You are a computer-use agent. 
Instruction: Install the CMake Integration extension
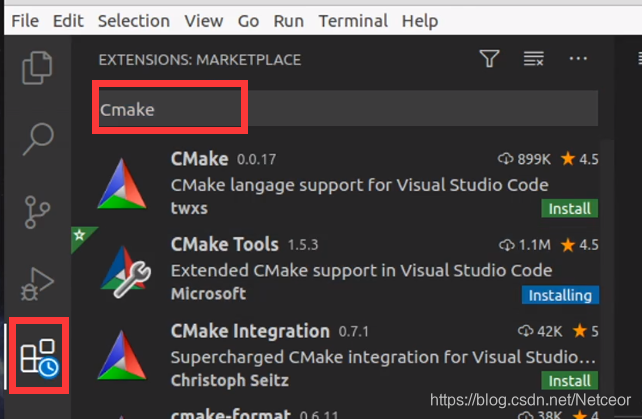coord(570,380)
